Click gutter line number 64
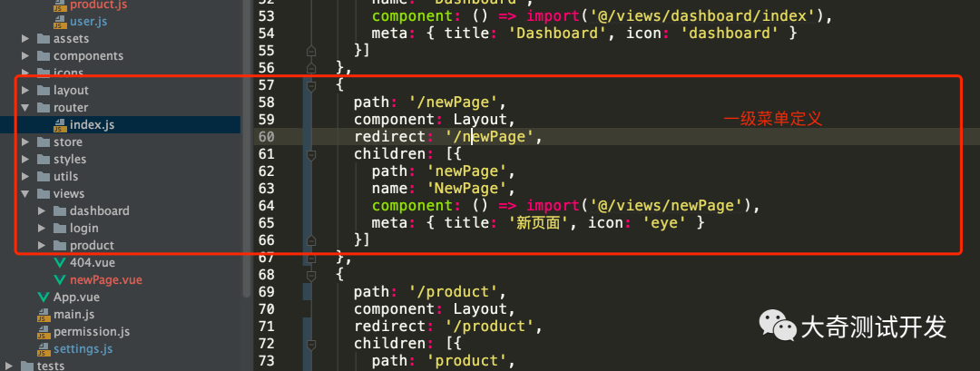The image size is (980, 371). point(267,206)
